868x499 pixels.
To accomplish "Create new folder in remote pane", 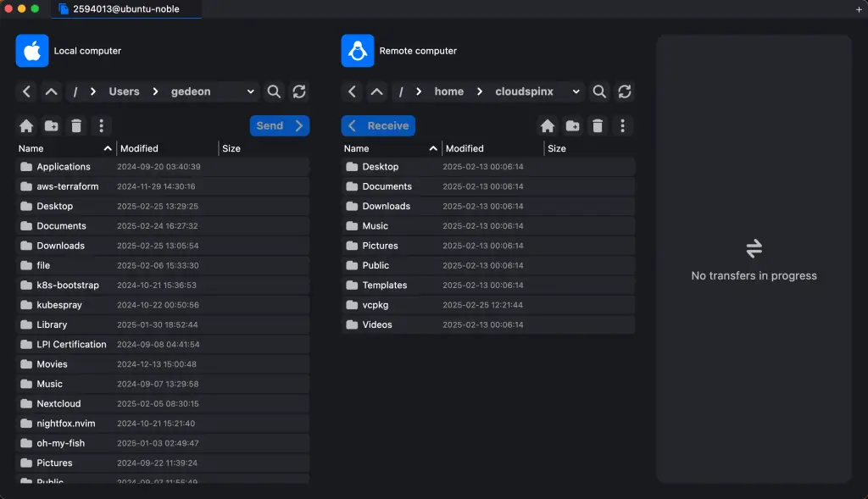I will click(573, 126).
